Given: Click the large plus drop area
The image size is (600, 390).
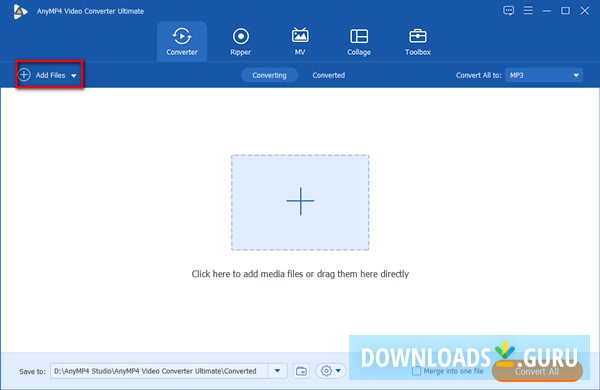Looking at the screenshot, I should click(x=300, y=202).
